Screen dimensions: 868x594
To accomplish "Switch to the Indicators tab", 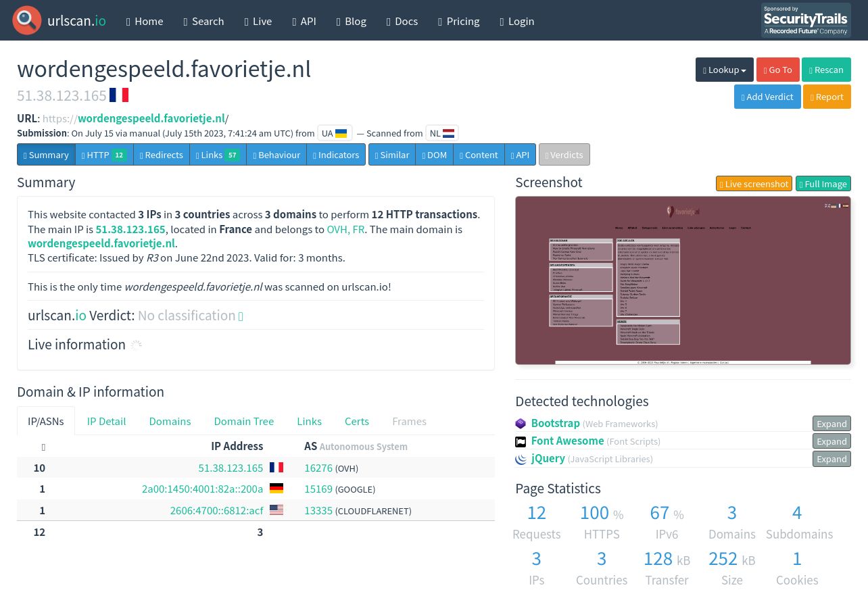I will [336, 155].
